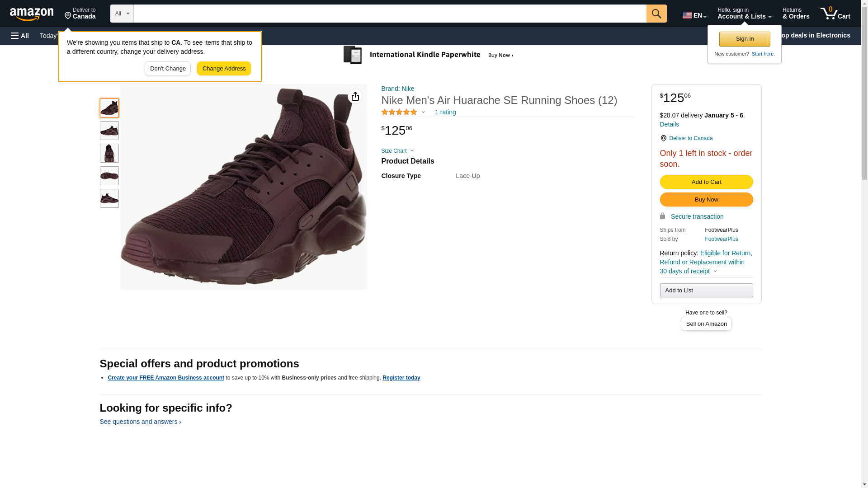Click the share icon on product image

[x=355, y=96]
